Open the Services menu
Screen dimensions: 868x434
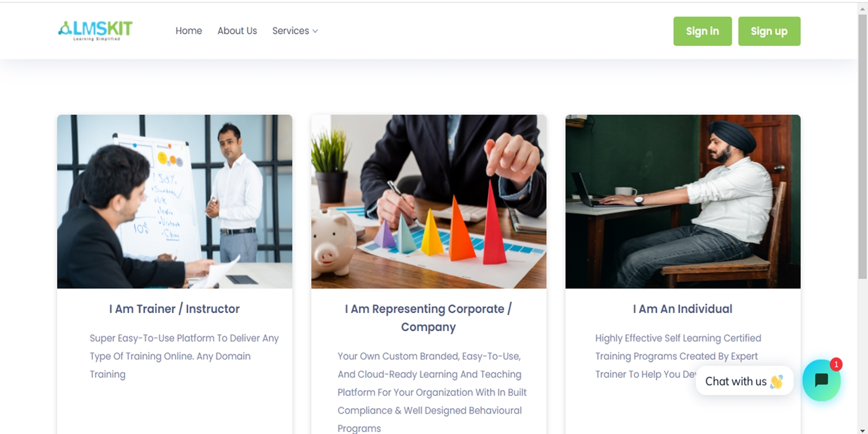pos(295,30)
